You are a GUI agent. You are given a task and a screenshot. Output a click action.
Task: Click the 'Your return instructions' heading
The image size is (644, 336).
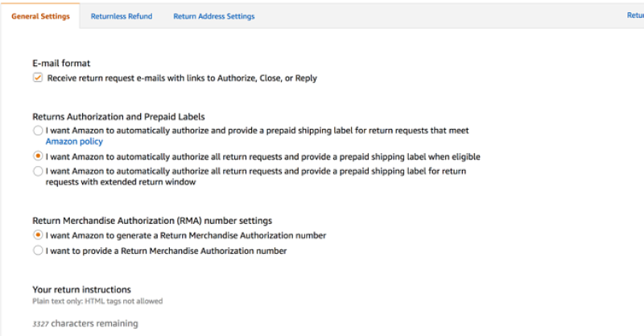[x=82, y=289]
